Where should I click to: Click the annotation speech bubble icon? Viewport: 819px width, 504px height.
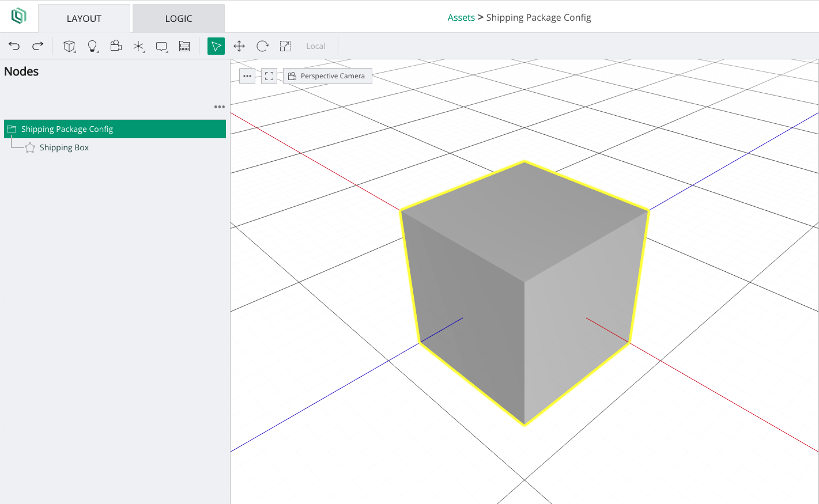(162, 46)
